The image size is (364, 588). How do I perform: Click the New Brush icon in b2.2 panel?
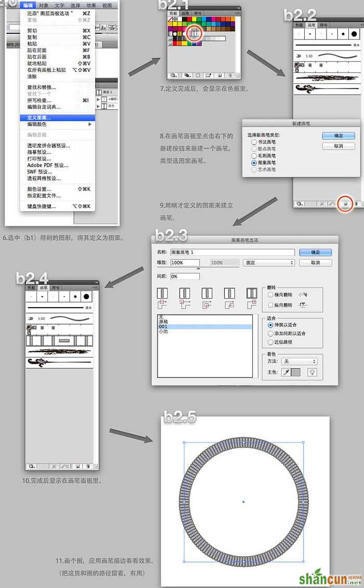tap(345, 203)
